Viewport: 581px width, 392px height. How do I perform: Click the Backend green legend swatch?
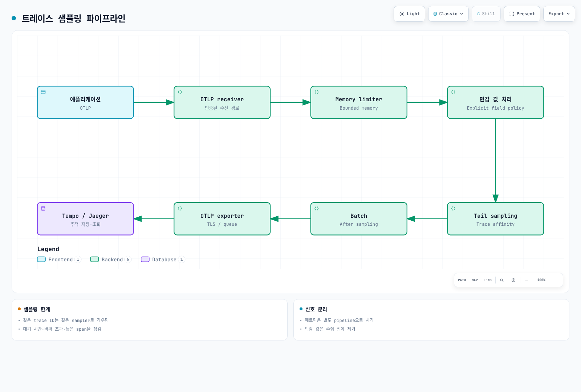coord(94,260)
